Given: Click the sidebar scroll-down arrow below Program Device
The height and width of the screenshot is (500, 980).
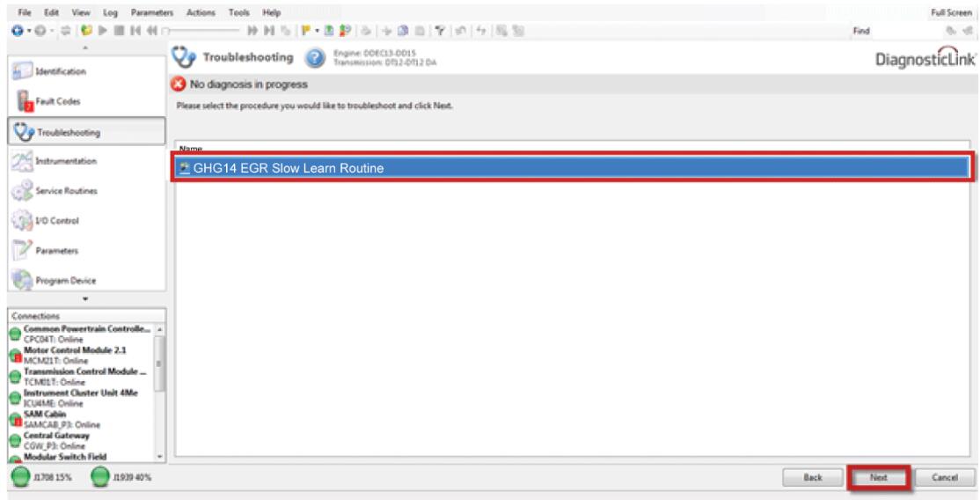Looking at the screenshot, I should coord(85,298).
